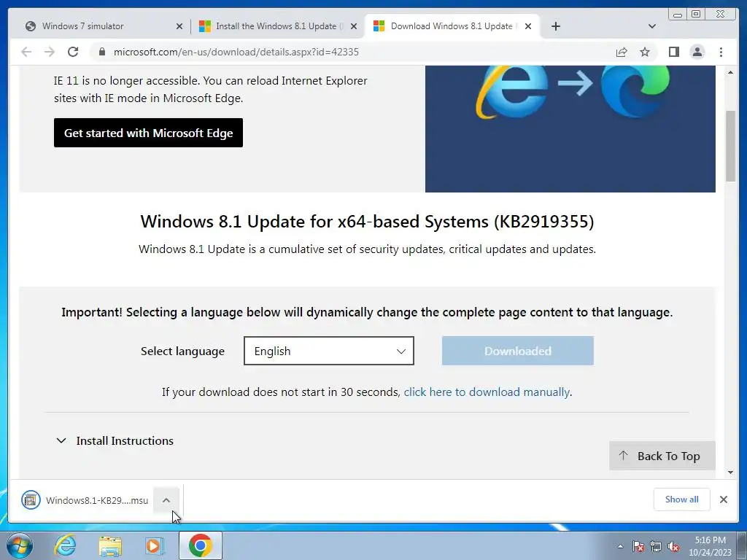Click the IE to Edge banner image
Viewport: 747px width, 560px height.
pyautogui.click(x=570, y=128)
